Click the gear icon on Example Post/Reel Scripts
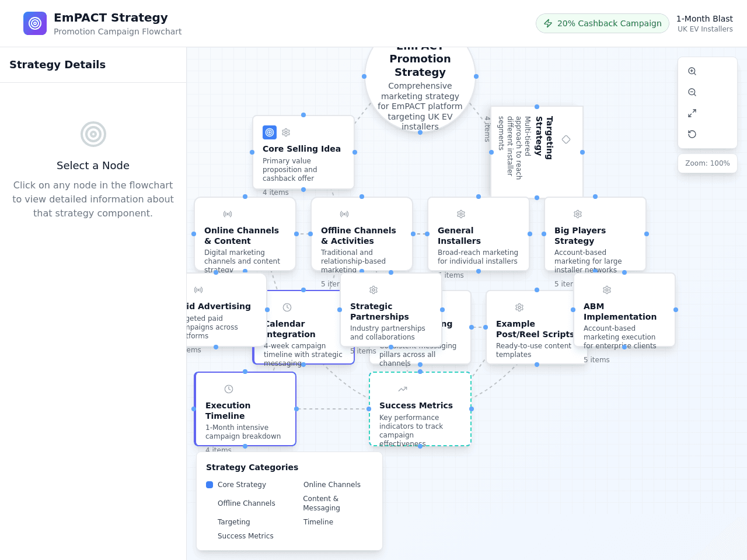This screenshot has height=560, width=747. (519, 307)
